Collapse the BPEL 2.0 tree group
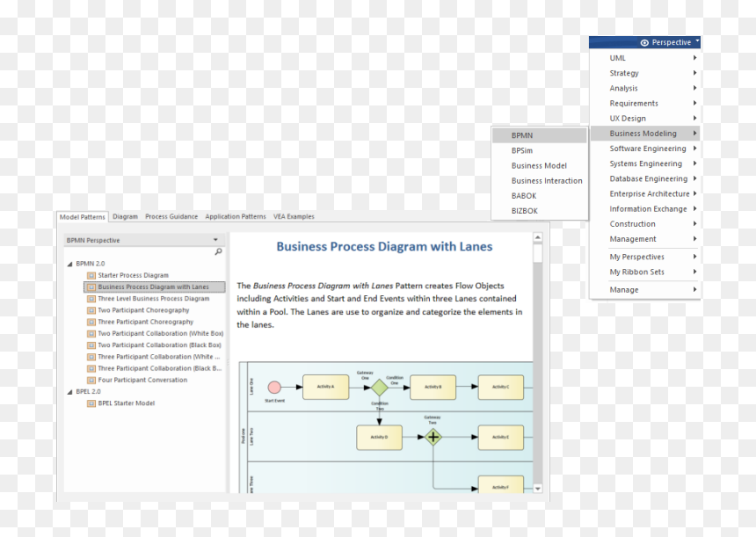The image size is (756, 537). [70, 392]
